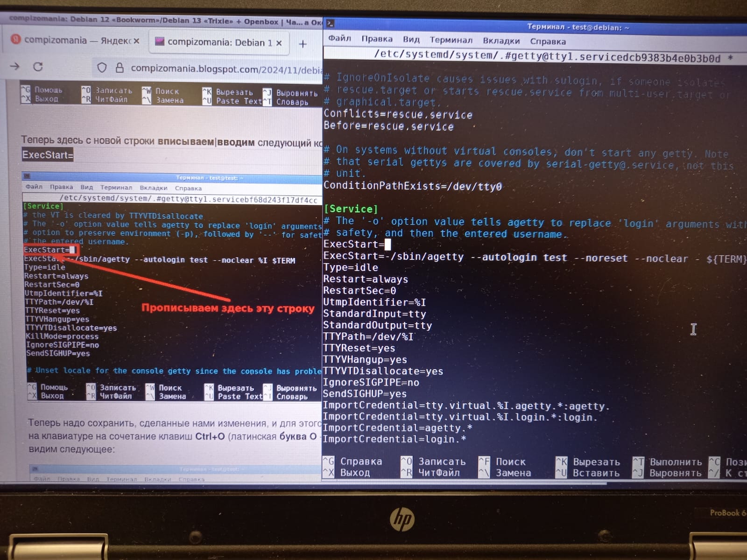The image size is (747, 560).
Task: Click the site security padlock icon
Action: point(120,68)
